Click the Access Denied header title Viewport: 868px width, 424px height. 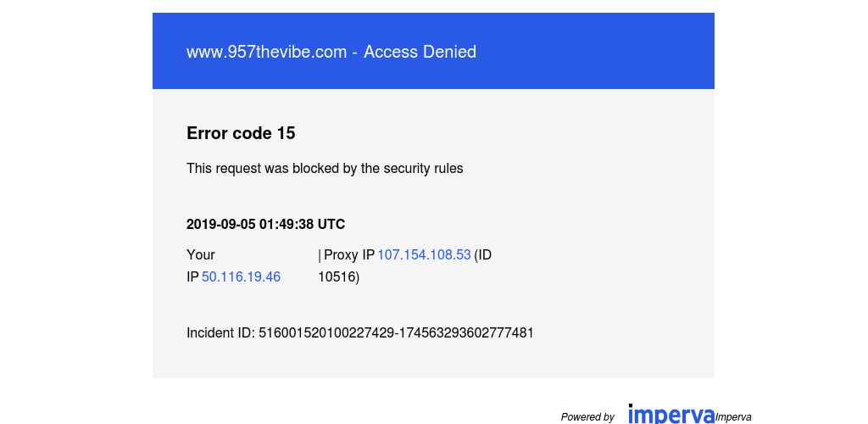click(331, 52)
